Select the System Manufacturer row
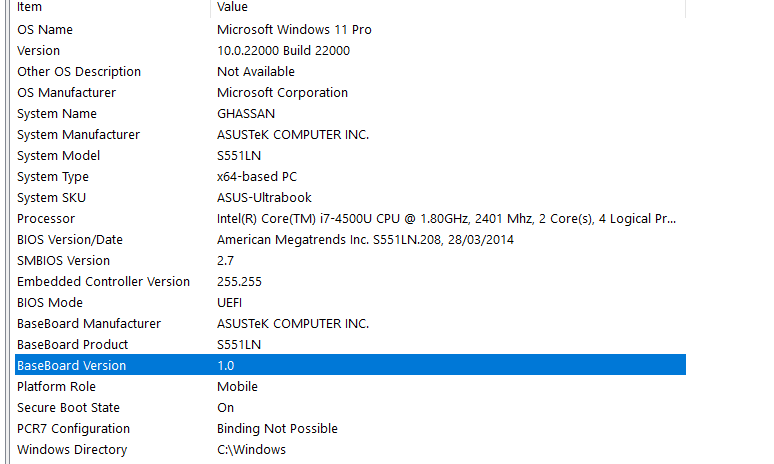This screenshot has height=464, width=774. click(x=350, y=134)
